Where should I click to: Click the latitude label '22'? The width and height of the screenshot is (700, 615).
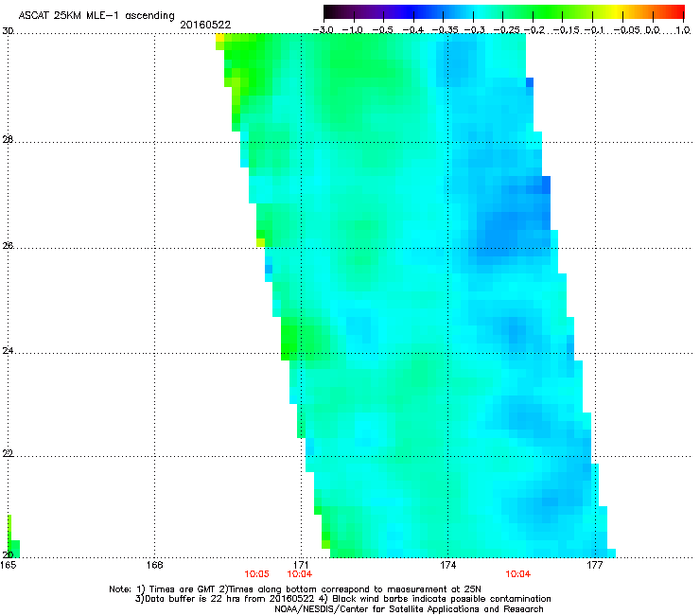8,454
